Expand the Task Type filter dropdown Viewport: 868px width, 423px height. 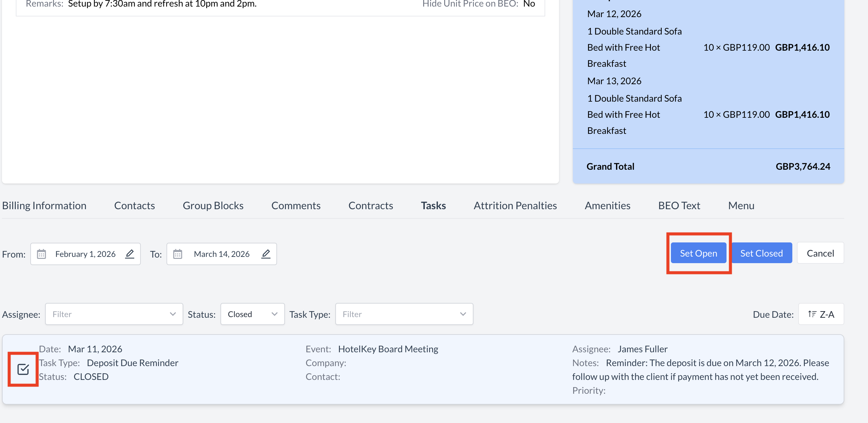pos(404,314)
